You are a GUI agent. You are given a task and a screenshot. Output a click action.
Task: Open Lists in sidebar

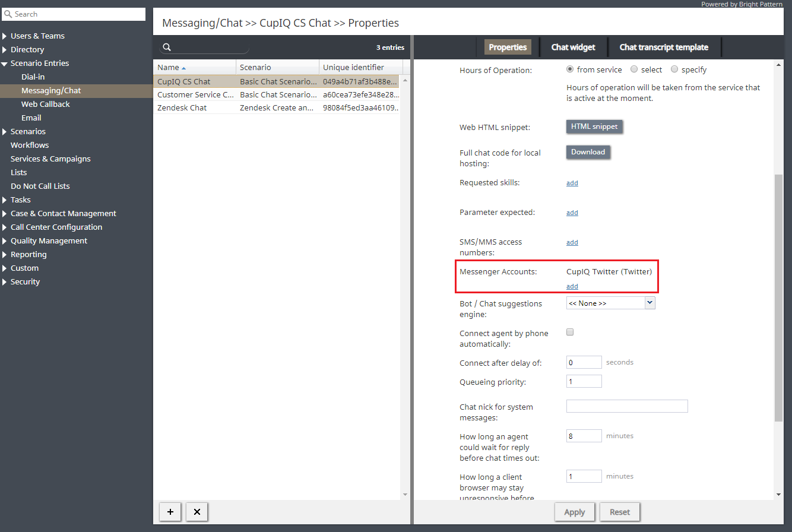(18, 172)
